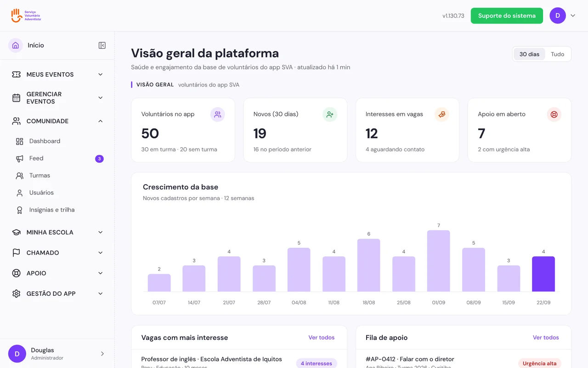The width and height of the screenshot is (588, 368).
Task: Click the Chamado flag icon
Action: coord(17,253)
